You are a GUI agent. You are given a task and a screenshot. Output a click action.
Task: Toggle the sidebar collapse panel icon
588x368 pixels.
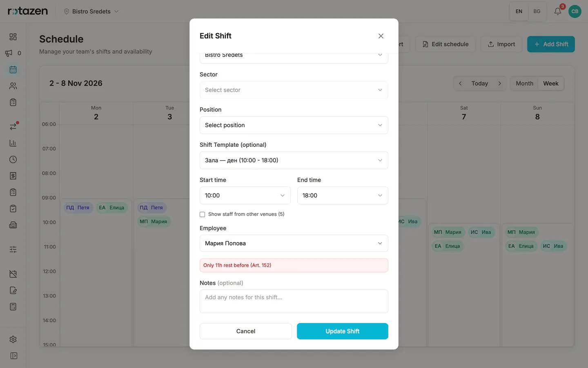(x=13, y=356)
